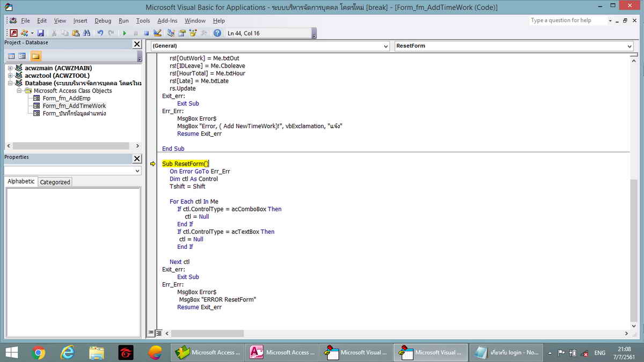644x362 pixels.
Task: Switch to the login Notepad taskbar window
Action: 507,352
